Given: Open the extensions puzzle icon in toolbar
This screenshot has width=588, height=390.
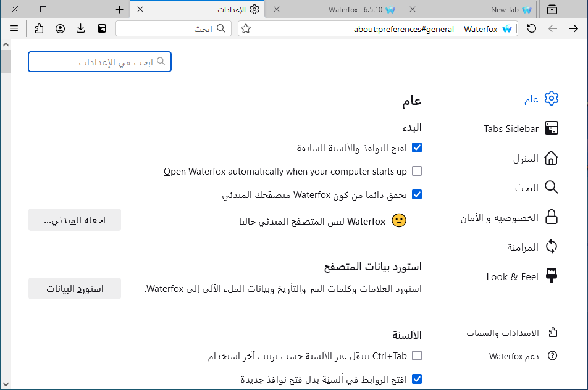Looking at the screenshot, I should coord(39,28).
